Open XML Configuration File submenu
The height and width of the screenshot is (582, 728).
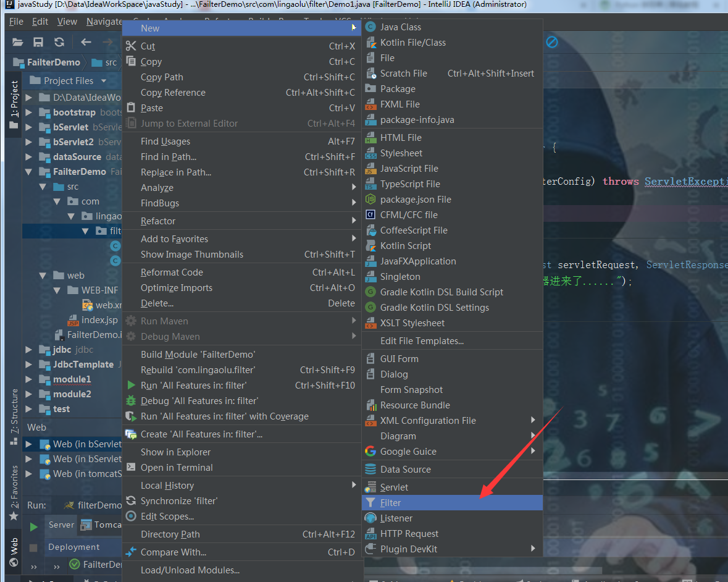pyautogui.click(x=452, y=420)
